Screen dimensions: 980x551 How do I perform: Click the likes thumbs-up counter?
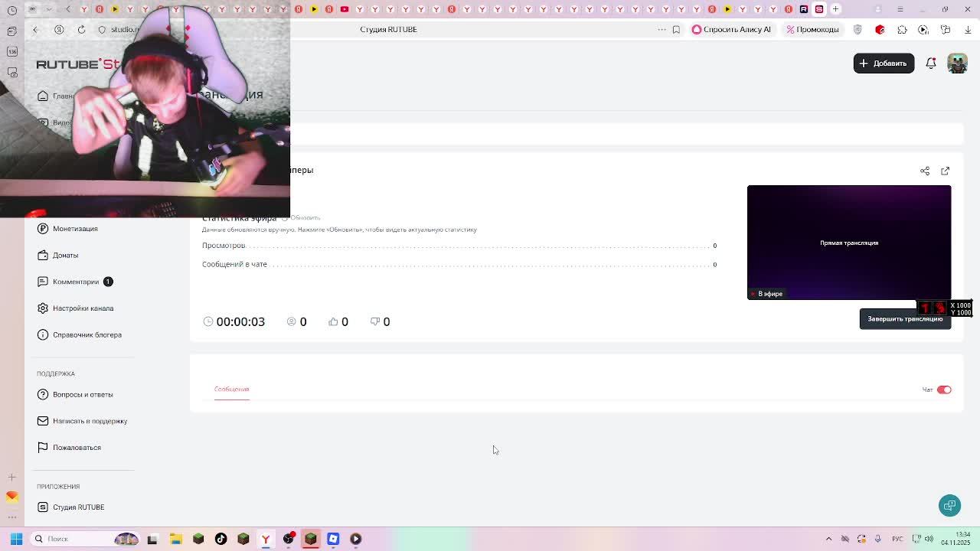[x=338, y=321]
